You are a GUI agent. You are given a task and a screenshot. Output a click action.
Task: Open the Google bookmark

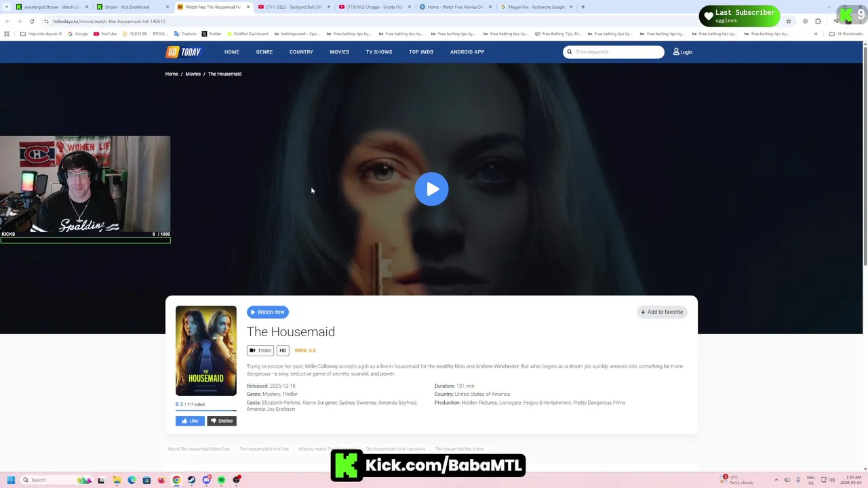point(78,34)
